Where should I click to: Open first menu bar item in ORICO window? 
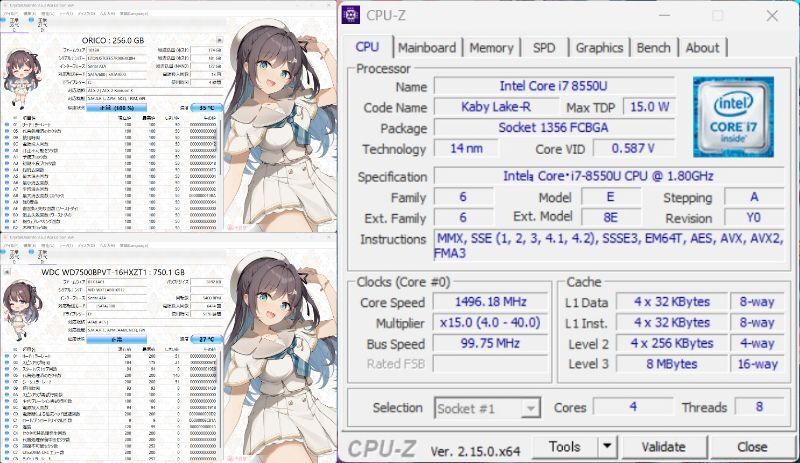coord(12,14)
